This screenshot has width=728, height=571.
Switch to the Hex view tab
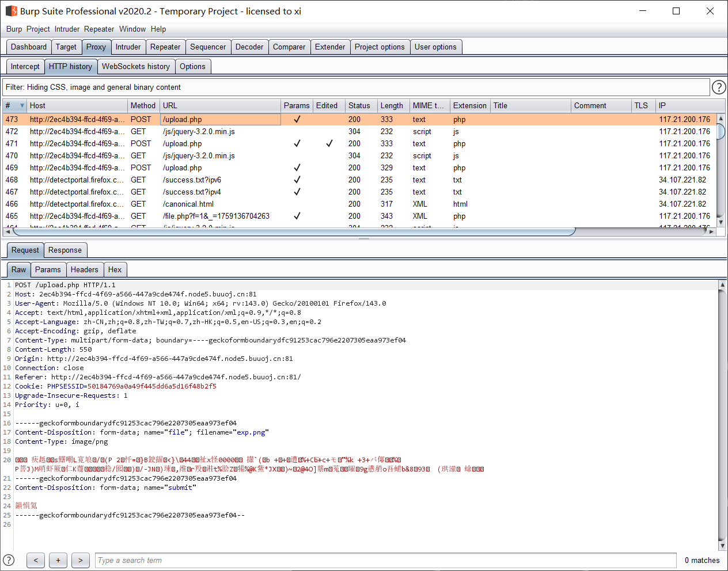click(115, 270)
